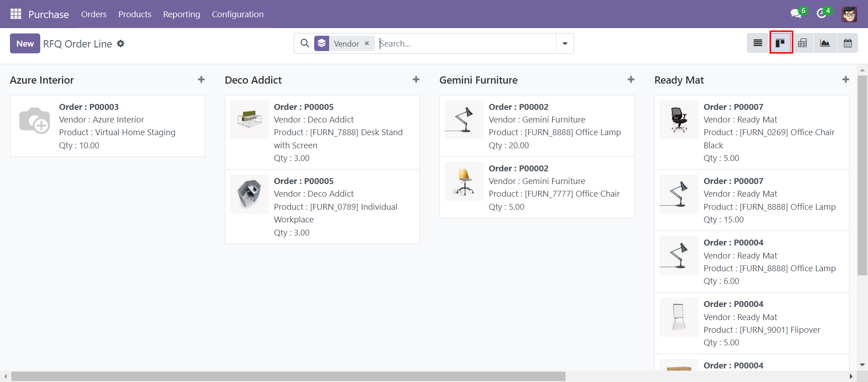The width and height of the screenshot is (868, 382).
Task: Click the Azure Interior column header
Action: pyautogui.click(x=42, y=80)
